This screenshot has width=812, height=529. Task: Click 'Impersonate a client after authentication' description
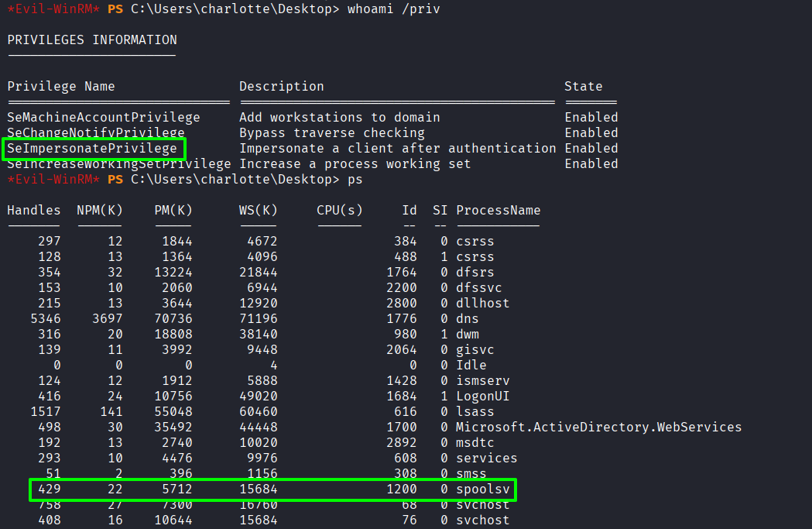(x=397, y=148)
